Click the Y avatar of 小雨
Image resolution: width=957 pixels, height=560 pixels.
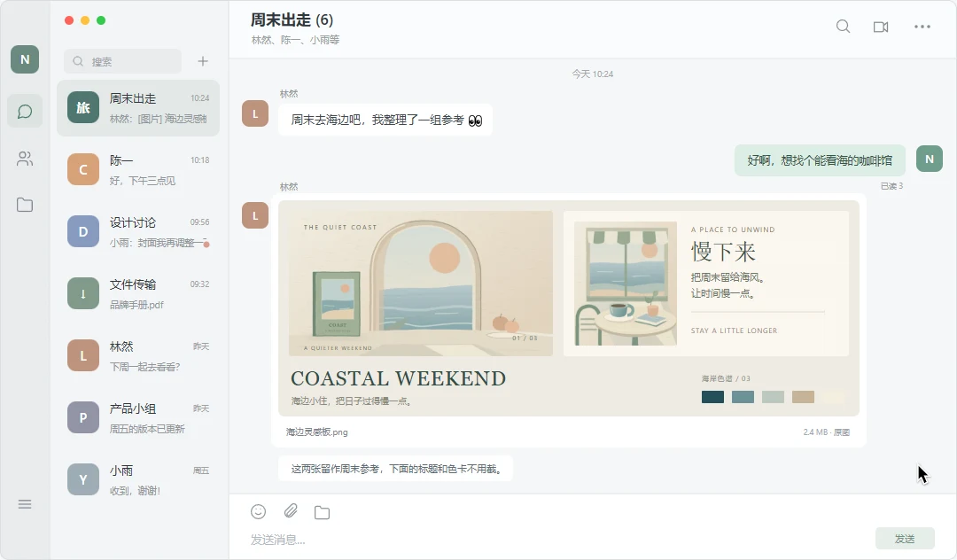coord(83,480)
